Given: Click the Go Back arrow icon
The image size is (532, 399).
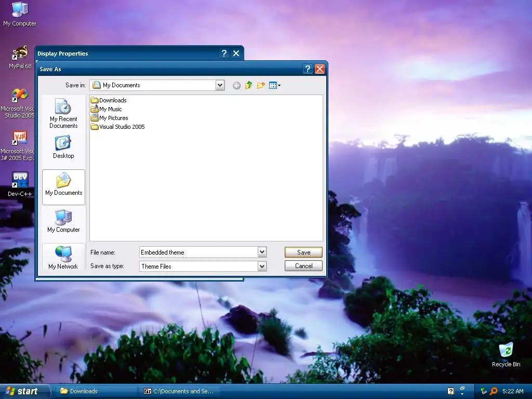Looking at the screenshot, I should pyautogui.click(x=236, y=86).
